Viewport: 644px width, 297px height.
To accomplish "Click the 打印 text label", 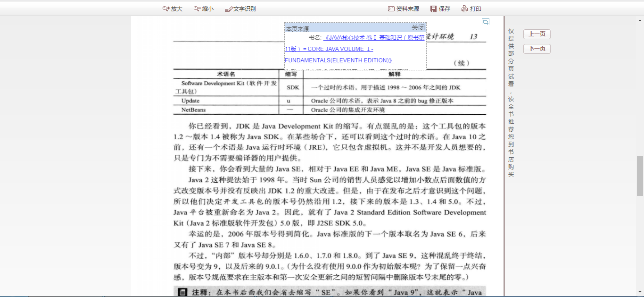I will coord(476,9).
